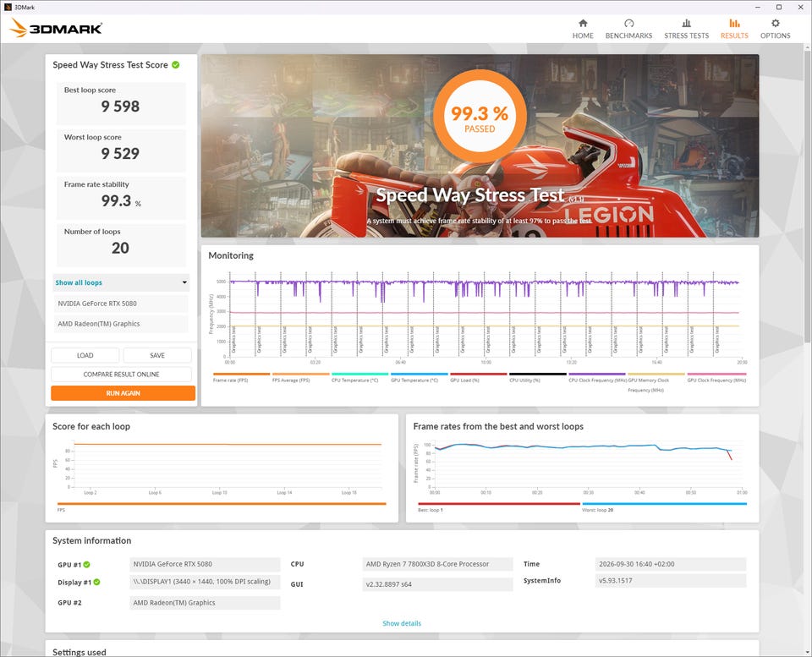This screenshot has height=657, width=812.
Task: Start the test with RUN AGAIN
Action: point(123,393)
